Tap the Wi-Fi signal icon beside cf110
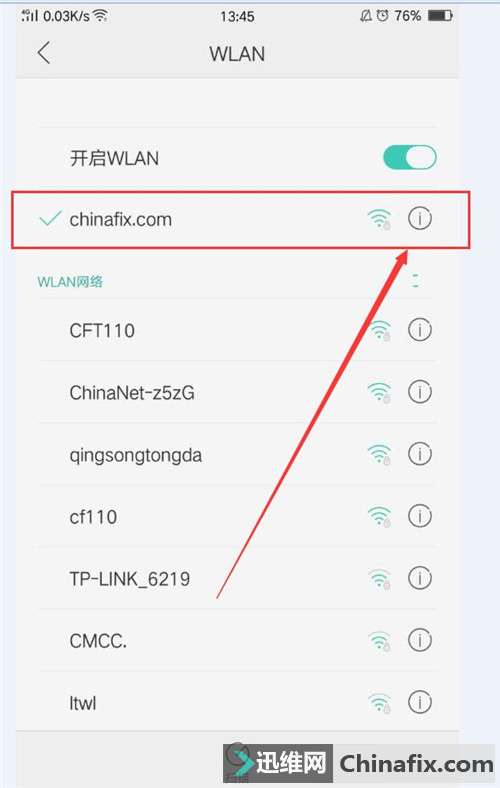 pyautogui.click(x=379, y=517)
